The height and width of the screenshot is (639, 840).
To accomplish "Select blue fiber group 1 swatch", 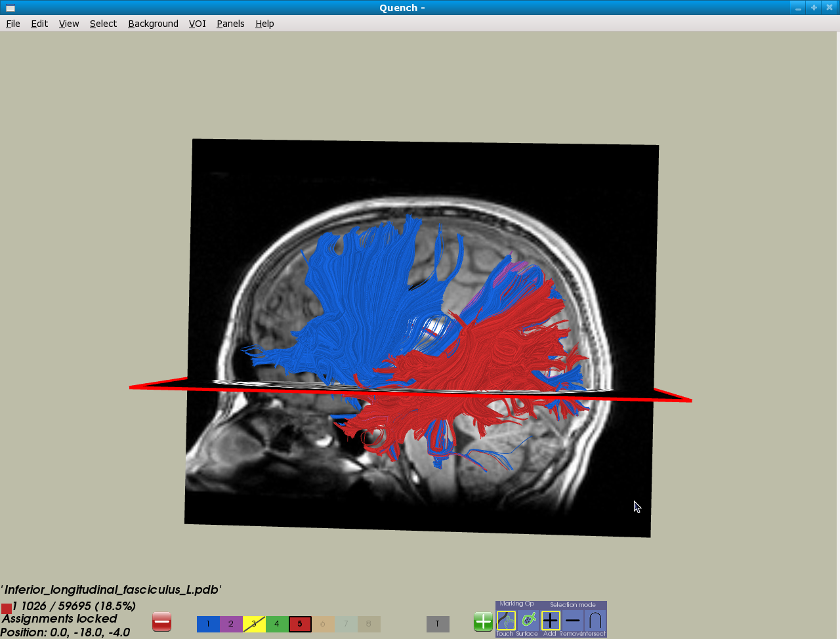I will (208, 624).
